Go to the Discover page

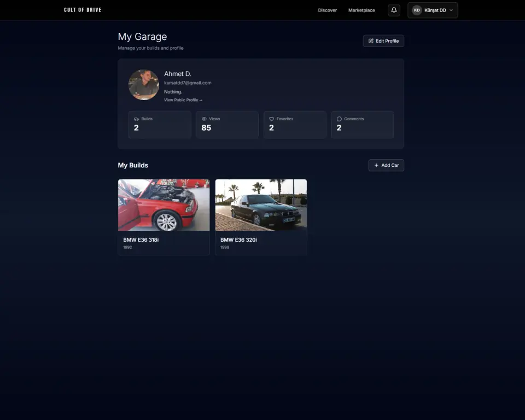click(x=327, y=10)
